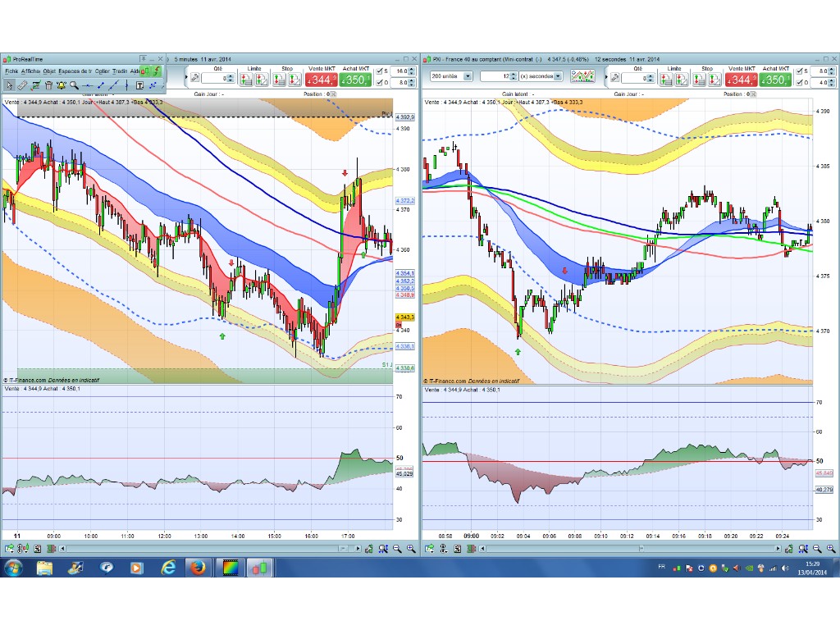Viewport: 840px width, 630px height.
Task: Click the Qté input field in left chart
Action: pos(214,78)
